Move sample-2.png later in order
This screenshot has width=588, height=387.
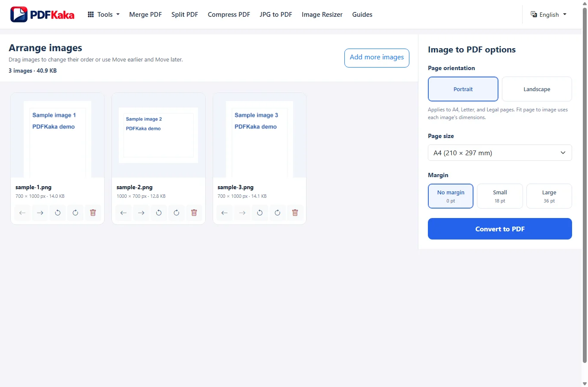point(141,213)
